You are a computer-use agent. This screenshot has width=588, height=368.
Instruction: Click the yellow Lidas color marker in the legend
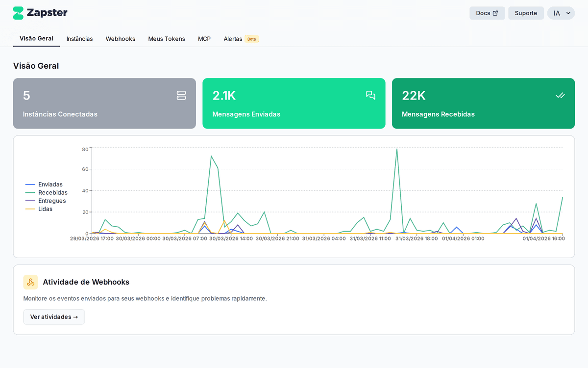(x=30, y=209)
